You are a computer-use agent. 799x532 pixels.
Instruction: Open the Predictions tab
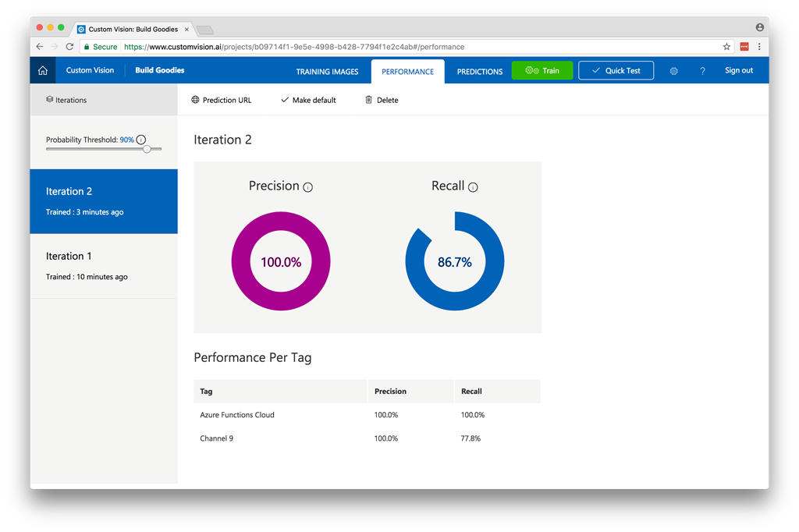[480, 71]
